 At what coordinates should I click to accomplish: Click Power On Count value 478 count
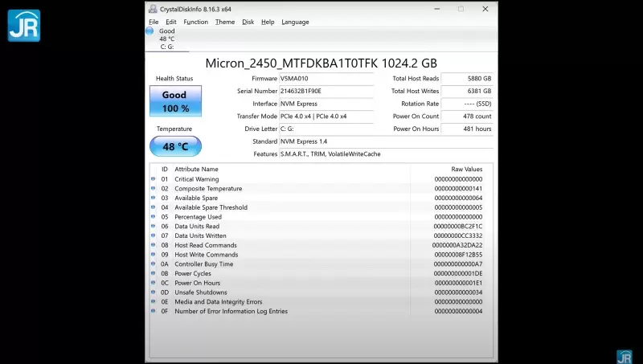[x=467, y=117]
